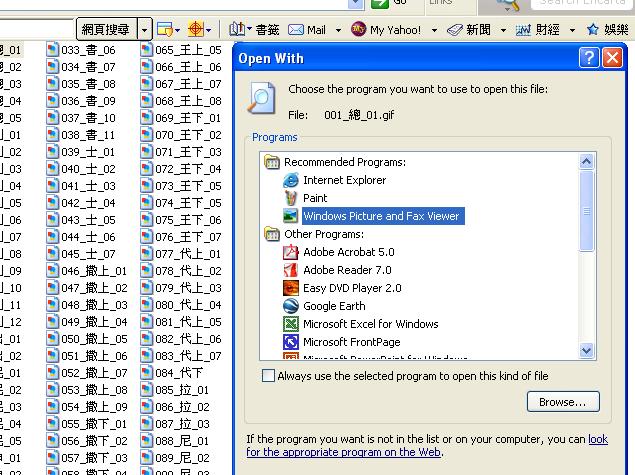This screenshot has height=475, width=635.
Task: Expand the Mail toolbar dropdown arrow
Action: (338, 30)
